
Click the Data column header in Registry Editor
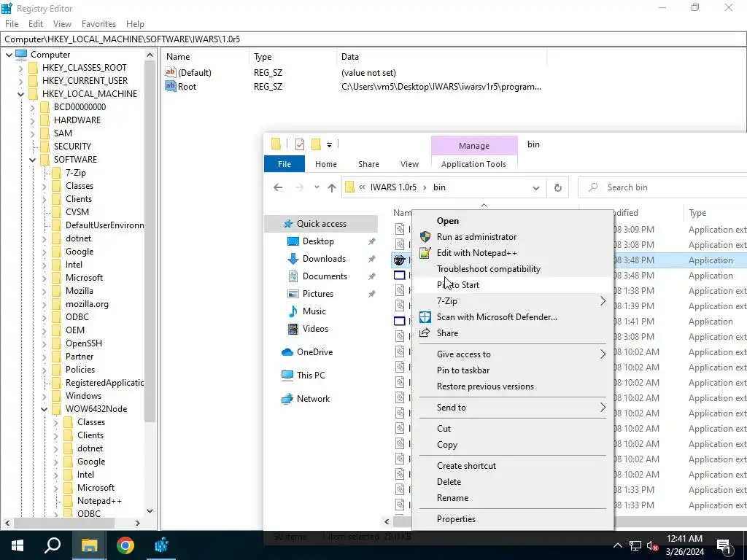pyautogui.click(x=441, y=57)
